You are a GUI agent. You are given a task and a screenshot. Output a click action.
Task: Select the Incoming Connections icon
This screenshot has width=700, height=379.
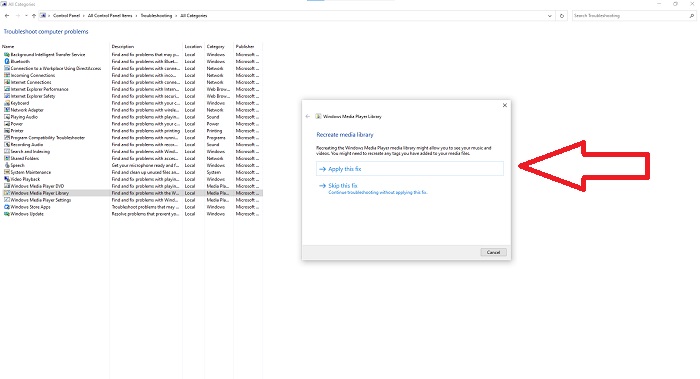pos(7,75)
